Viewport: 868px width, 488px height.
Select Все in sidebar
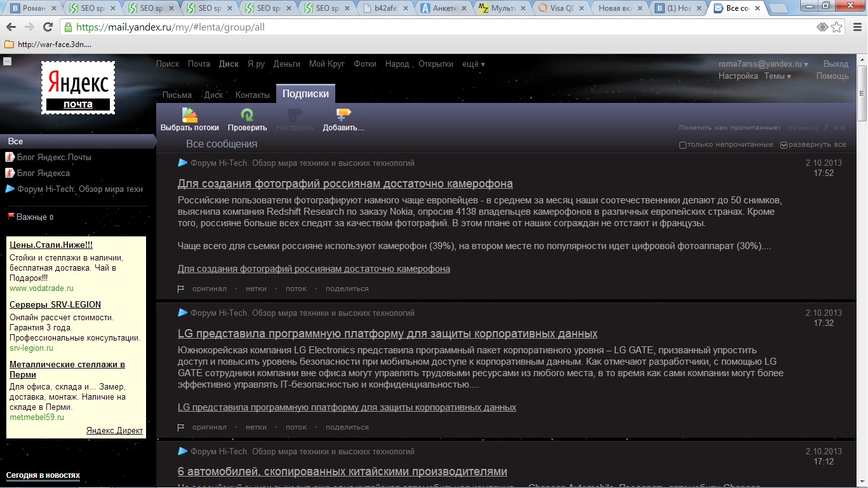tap(77, 141)
